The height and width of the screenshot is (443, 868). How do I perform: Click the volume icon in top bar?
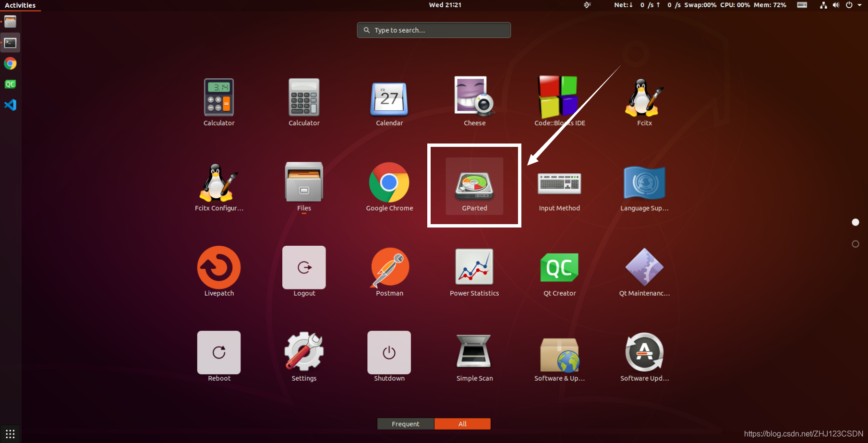tap(836, 5)
